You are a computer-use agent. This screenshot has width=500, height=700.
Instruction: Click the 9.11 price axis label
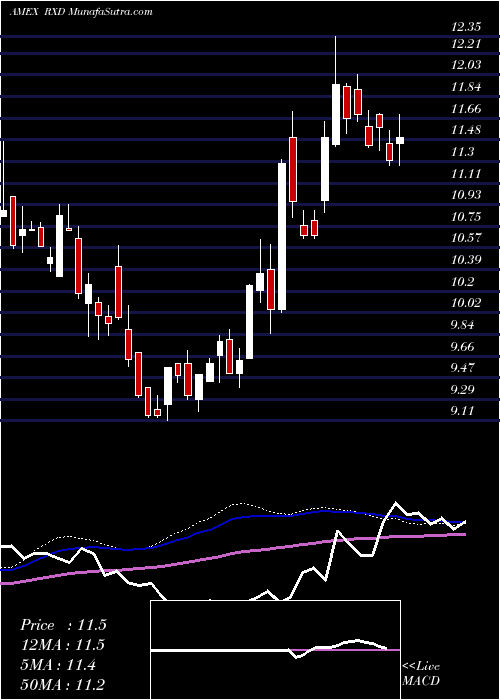tap(462, 411)
